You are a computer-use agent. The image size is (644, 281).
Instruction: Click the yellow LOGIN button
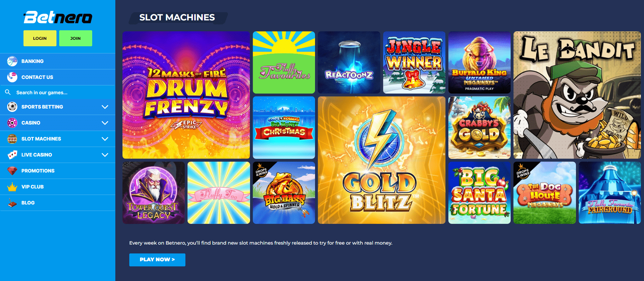coord(40,38)
